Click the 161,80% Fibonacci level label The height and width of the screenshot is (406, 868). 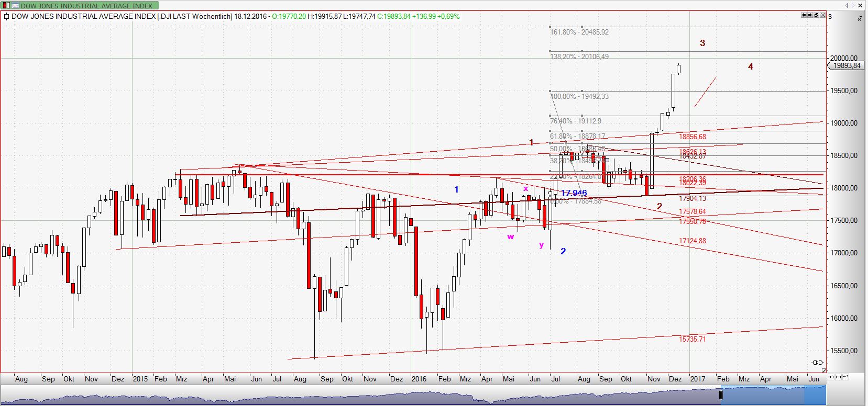(579, 32)
